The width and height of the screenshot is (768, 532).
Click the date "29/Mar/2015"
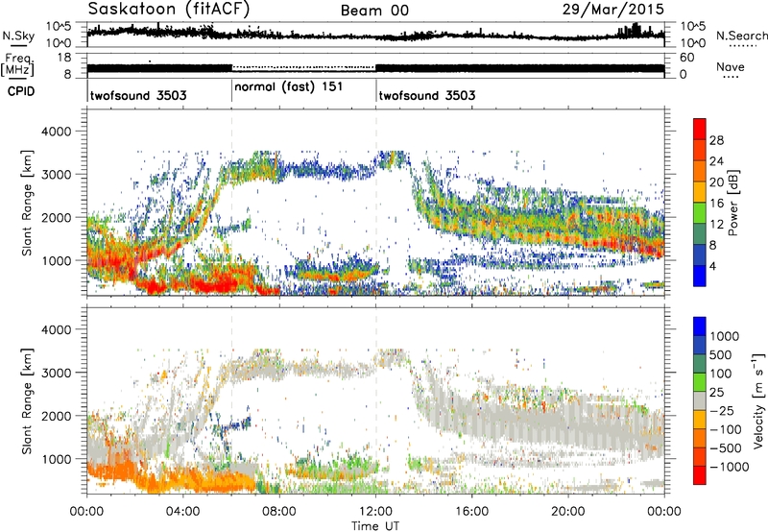point(613,9)
